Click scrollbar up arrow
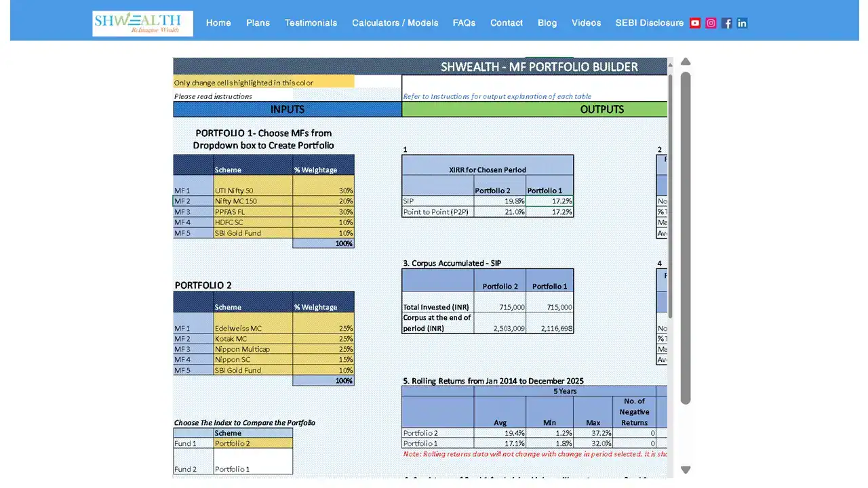The image size is (868, 488). click(686, 62)
